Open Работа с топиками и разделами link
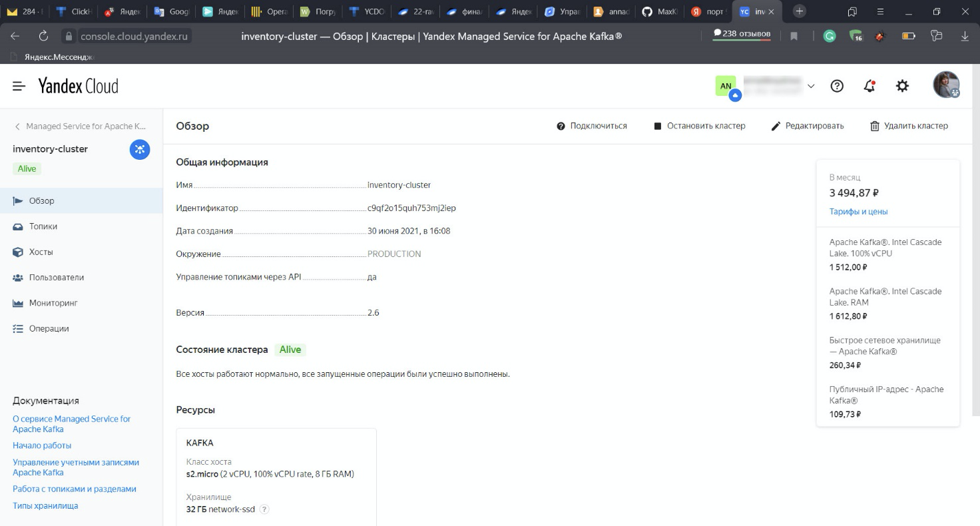 tap(75, 489)
